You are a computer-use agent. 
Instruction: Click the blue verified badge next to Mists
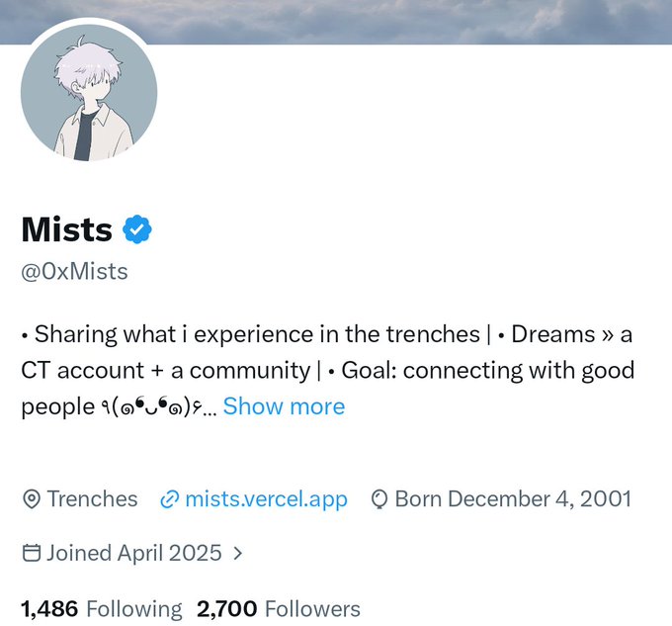pos(137,229)
